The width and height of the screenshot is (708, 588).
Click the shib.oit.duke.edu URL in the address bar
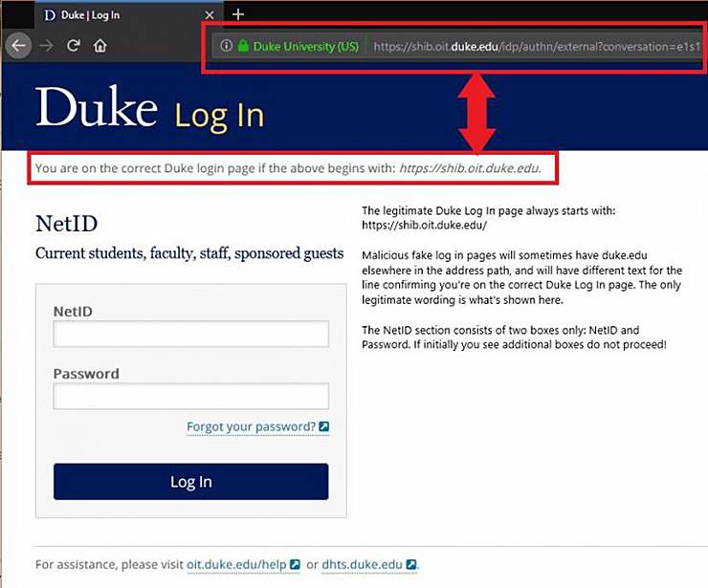pyautogui.click(x=537, y=47)
